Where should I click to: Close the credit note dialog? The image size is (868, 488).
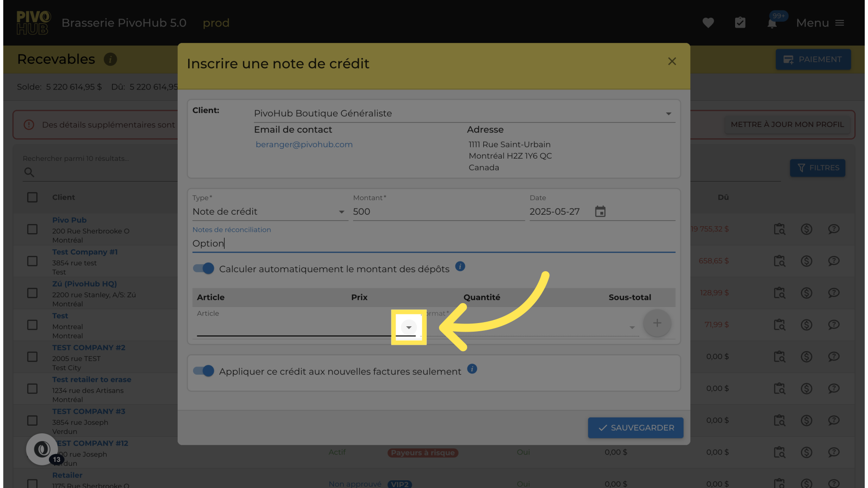coord(672,61)
